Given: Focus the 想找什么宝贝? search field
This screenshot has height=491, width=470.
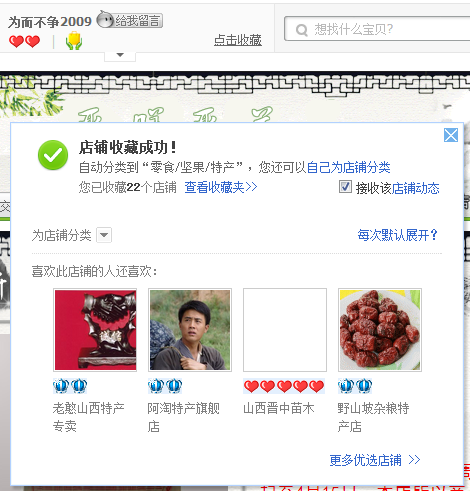Looking at the screenshot, I should (379, 29).
